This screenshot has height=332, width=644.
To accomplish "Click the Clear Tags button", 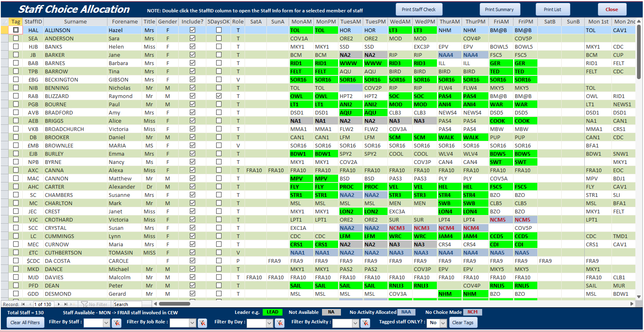I will point(463,323).
